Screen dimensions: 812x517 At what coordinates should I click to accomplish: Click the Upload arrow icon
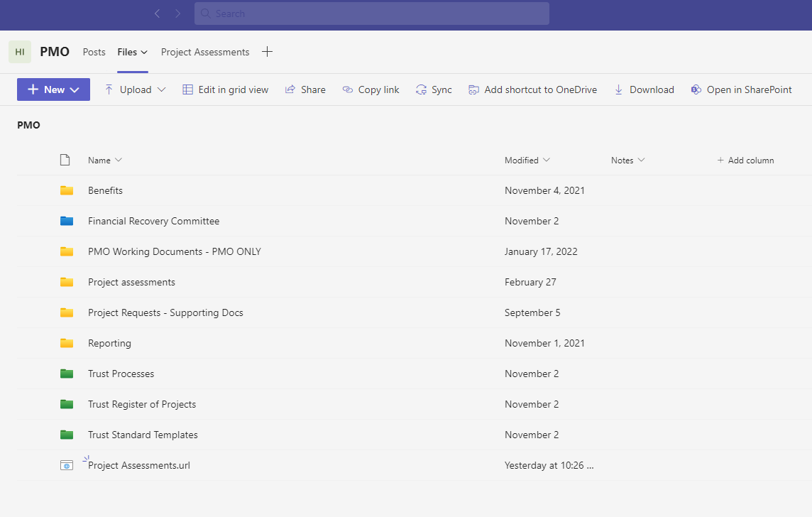[109, 89]
